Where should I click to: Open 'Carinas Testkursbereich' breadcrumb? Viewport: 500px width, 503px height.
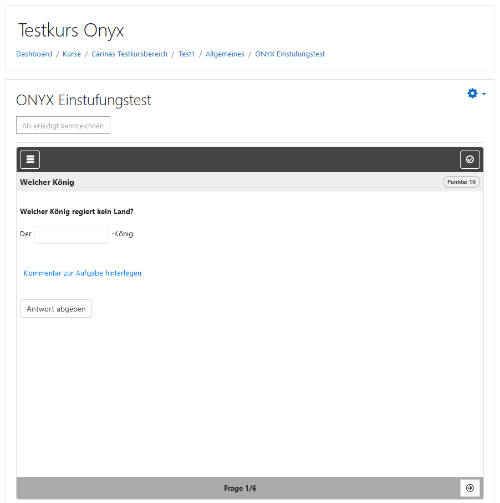pyautogui.click(x=129, y=54)
